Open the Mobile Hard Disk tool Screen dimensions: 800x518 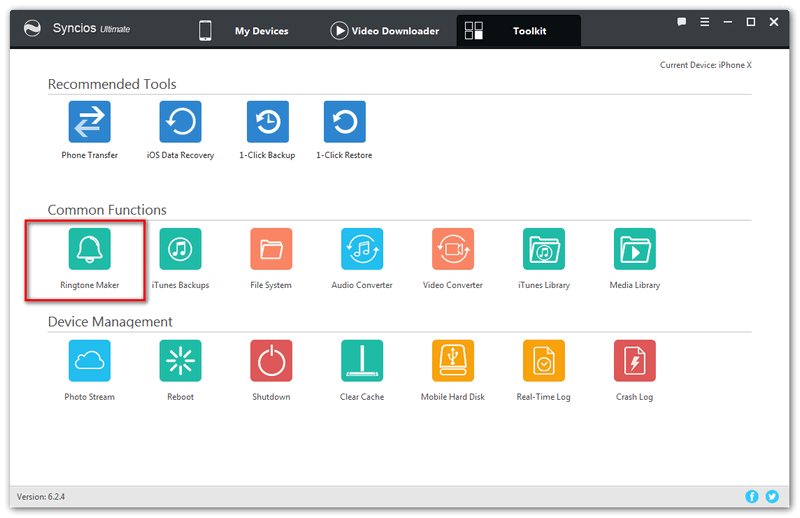[452, 361]
